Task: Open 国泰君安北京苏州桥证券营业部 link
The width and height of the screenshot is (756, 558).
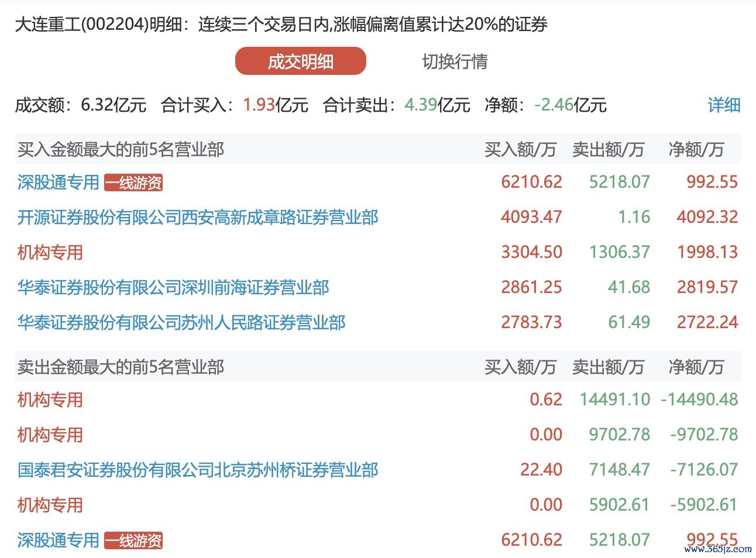Action: coord(198,470)
